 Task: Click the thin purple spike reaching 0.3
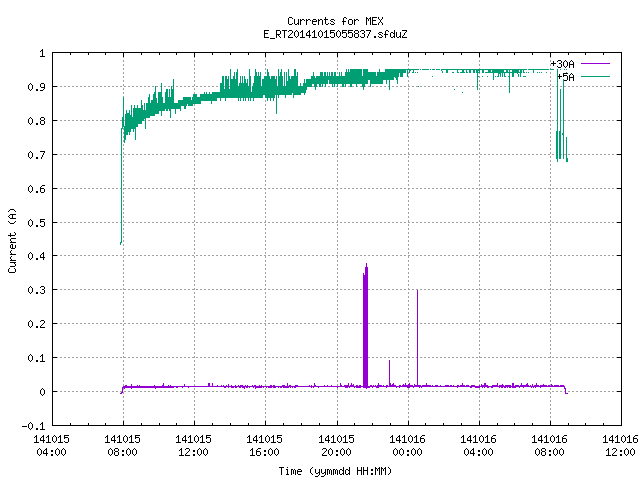[x=417, y=337]
